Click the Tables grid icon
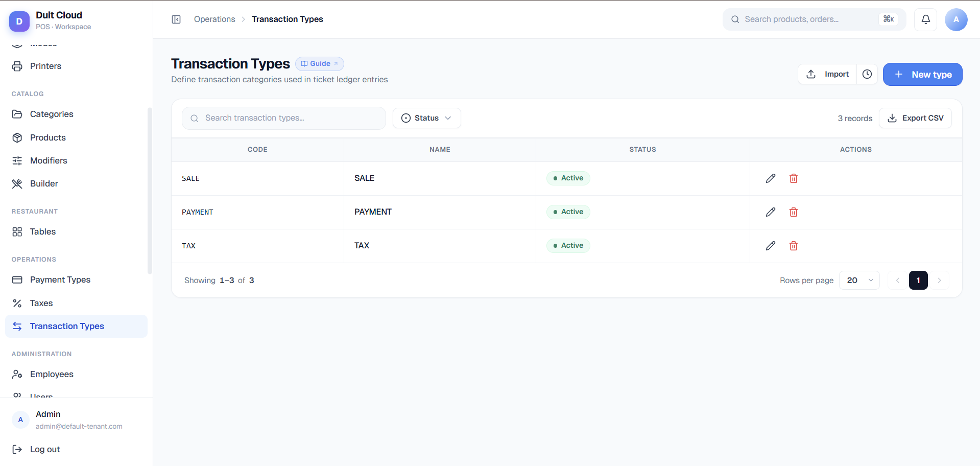Screen dimensions: 980x466 click(17, 231)
